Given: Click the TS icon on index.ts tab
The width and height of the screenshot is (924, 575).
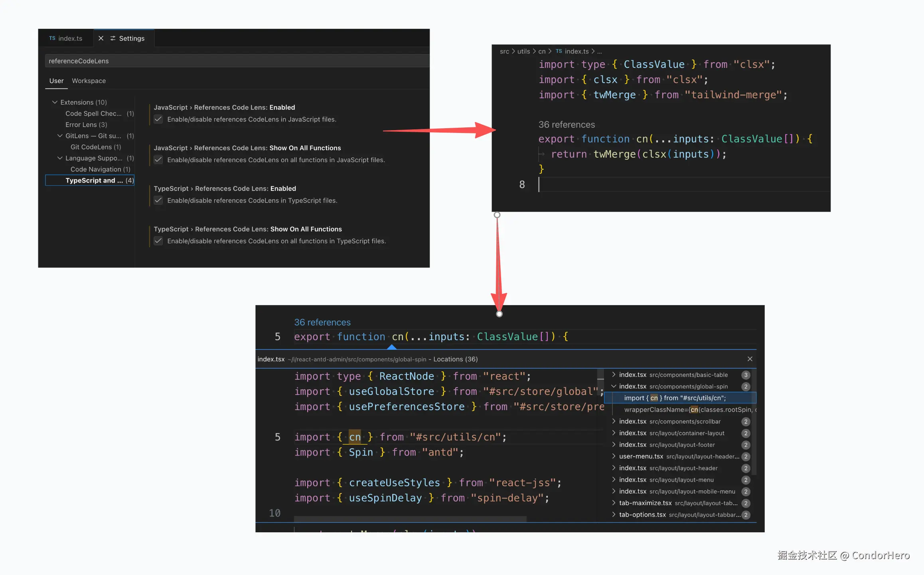Looking at the screenshot, I should point(52,38).
